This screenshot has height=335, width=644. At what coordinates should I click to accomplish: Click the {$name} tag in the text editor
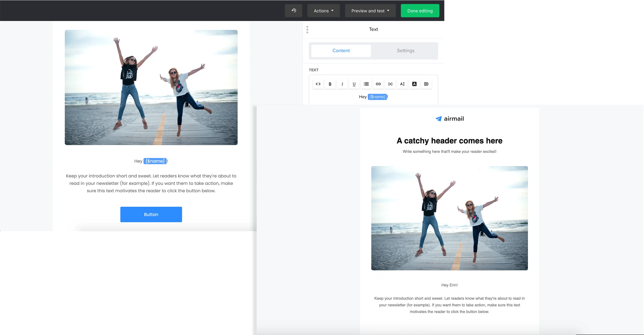click(377, 97)
